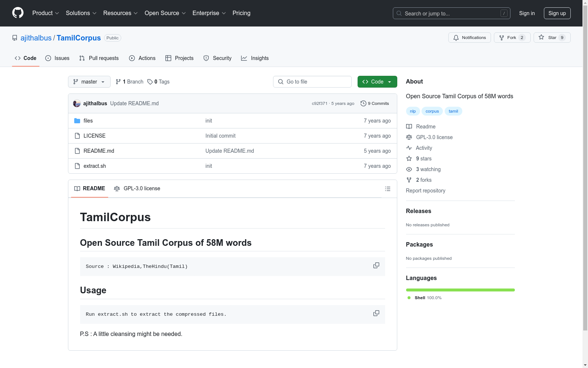Open the README outline icon
This screenshot has height=368, width=588.
pos(387,189)
